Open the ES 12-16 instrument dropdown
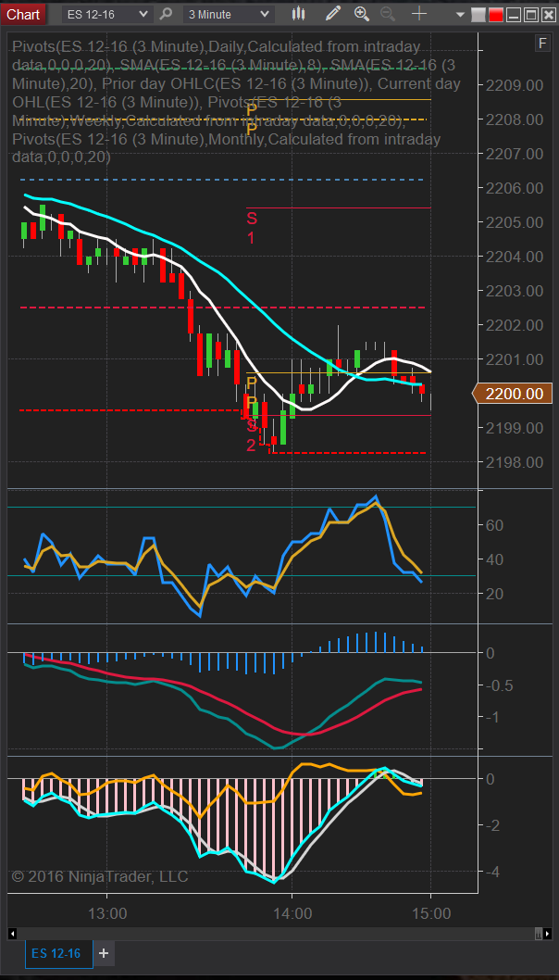This screenshot has width=559, height=980. (x=108, y=14)
